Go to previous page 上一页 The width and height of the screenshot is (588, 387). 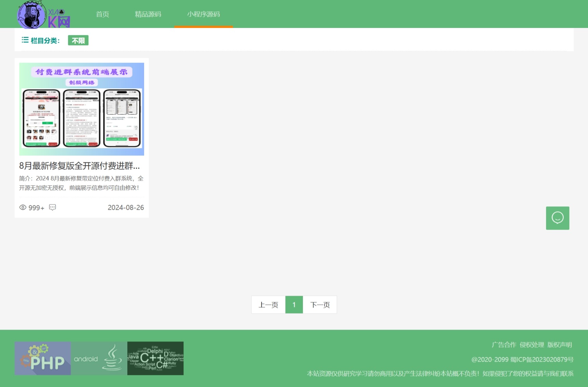[x=268, y=305]
